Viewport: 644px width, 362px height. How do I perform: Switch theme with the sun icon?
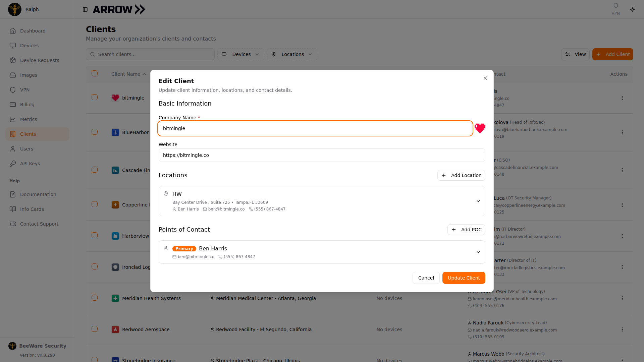point(633,9)
